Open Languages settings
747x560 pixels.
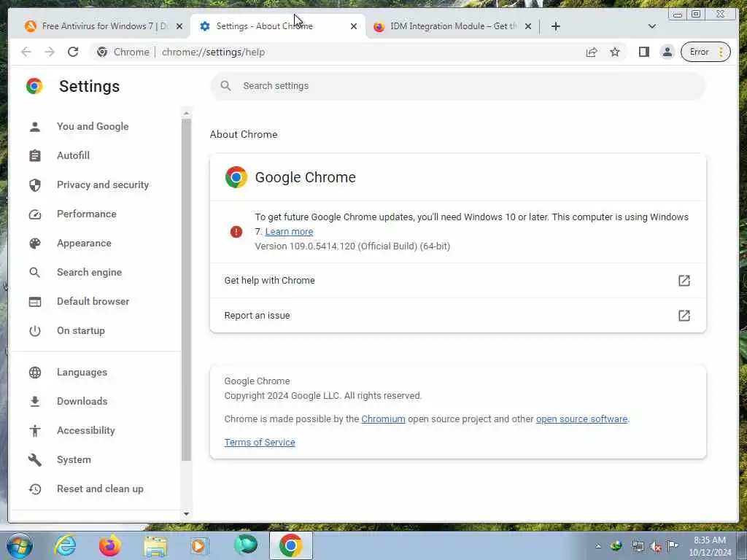[82, 372]
